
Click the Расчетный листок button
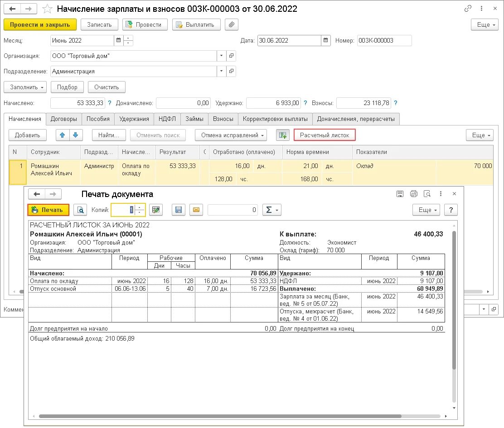[325, 135]
